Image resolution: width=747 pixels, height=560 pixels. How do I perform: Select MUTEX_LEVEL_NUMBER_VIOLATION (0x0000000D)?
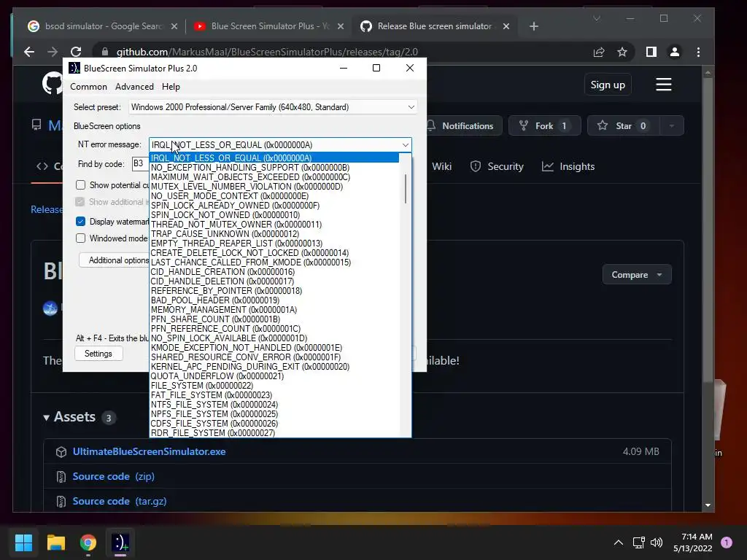coord(274,187)
